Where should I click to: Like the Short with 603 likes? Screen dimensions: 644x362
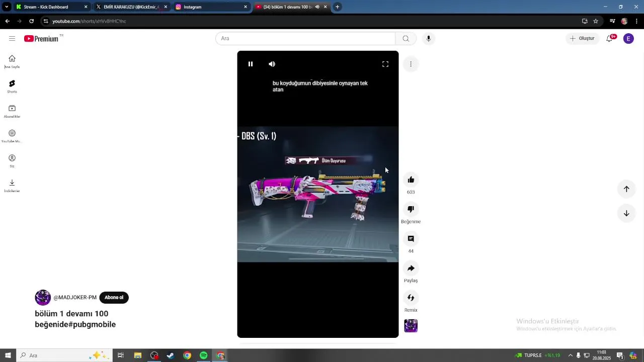click(411, 179)
